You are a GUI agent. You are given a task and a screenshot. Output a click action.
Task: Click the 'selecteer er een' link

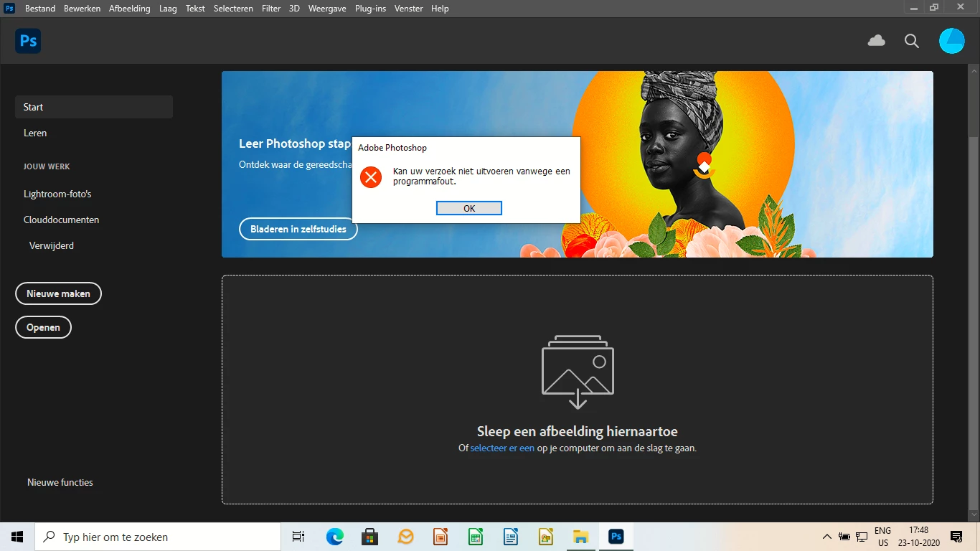[x=502, y=448]
